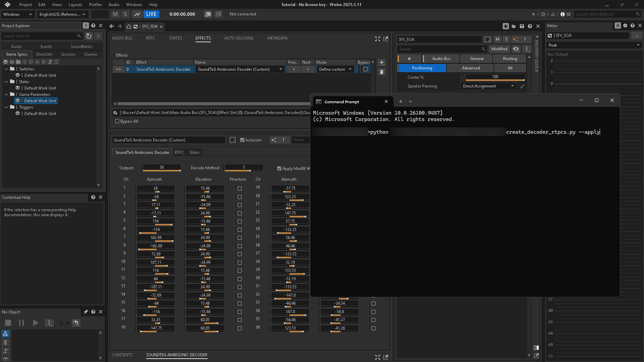Edit Speaker Panning with pencil icon
The width and height of the screenshot is (644, 362).
[522, 86]
